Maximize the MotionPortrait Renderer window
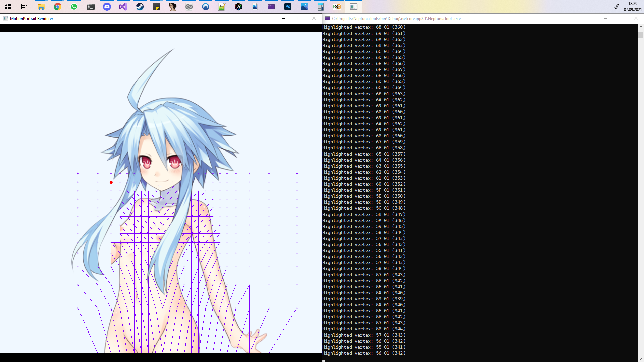Image resolution: width=644 pixels, height=362 pixels. click(x=299, y=18)
